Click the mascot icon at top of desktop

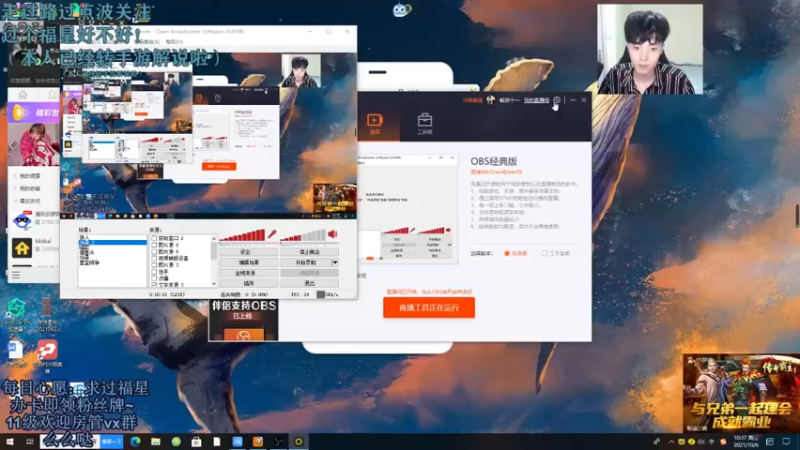[402, 10]
